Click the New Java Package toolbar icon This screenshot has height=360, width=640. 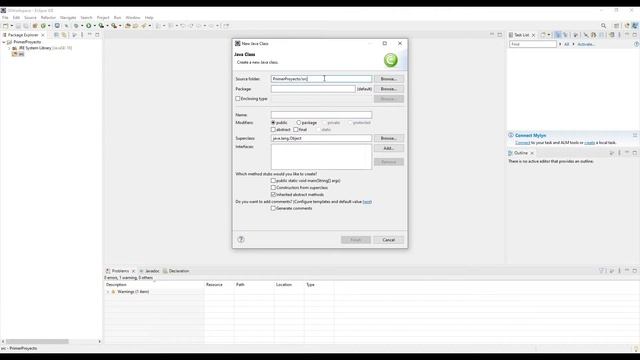(x=35, y=26)
